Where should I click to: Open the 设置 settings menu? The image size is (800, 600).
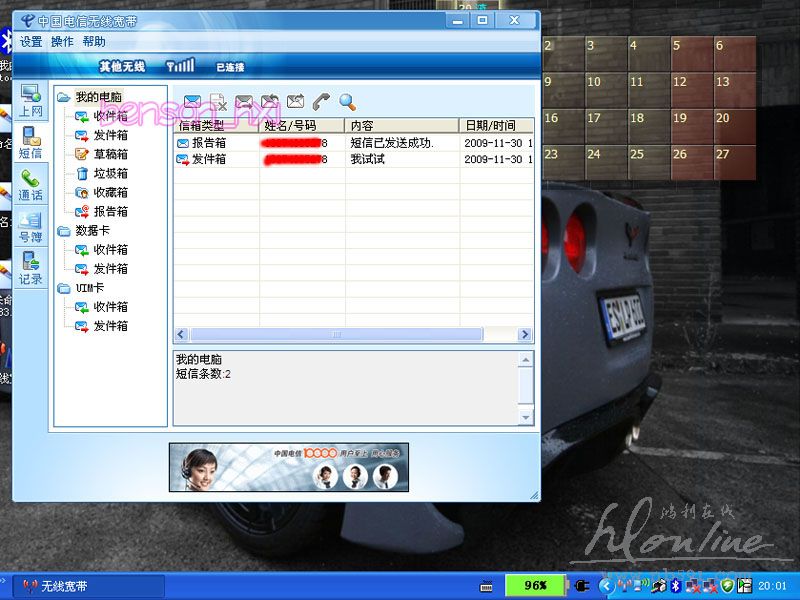(31, 42)
